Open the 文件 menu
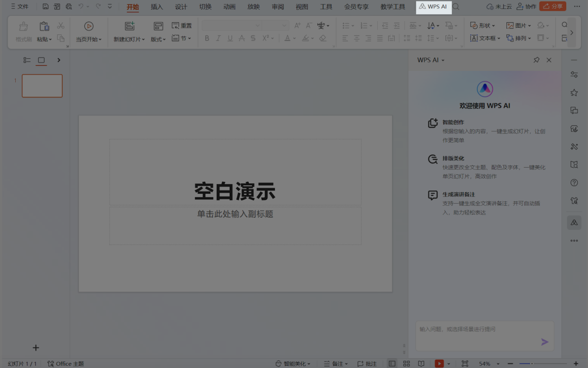The image size is (588, 368). pyautogui.click(x=19, y=7)
